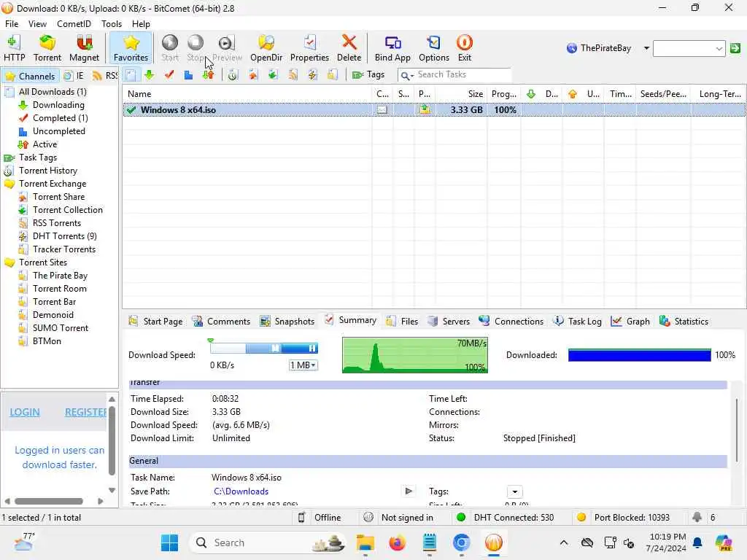The width and height of the screenshot is (747, 560).
Task: Click the RSS torrents icon in task toolbar
Action: coord(293,75)
